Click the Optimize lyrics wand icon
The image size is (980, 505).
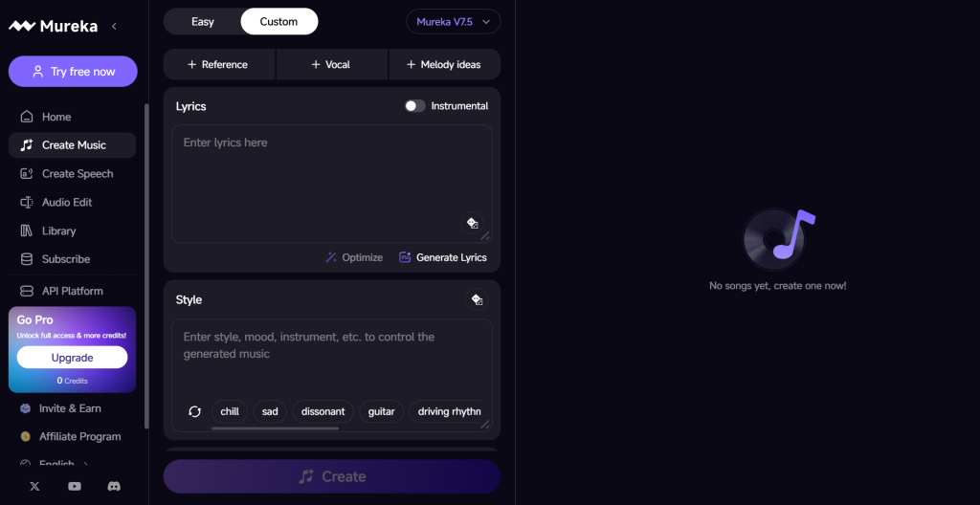coord(331,257)
